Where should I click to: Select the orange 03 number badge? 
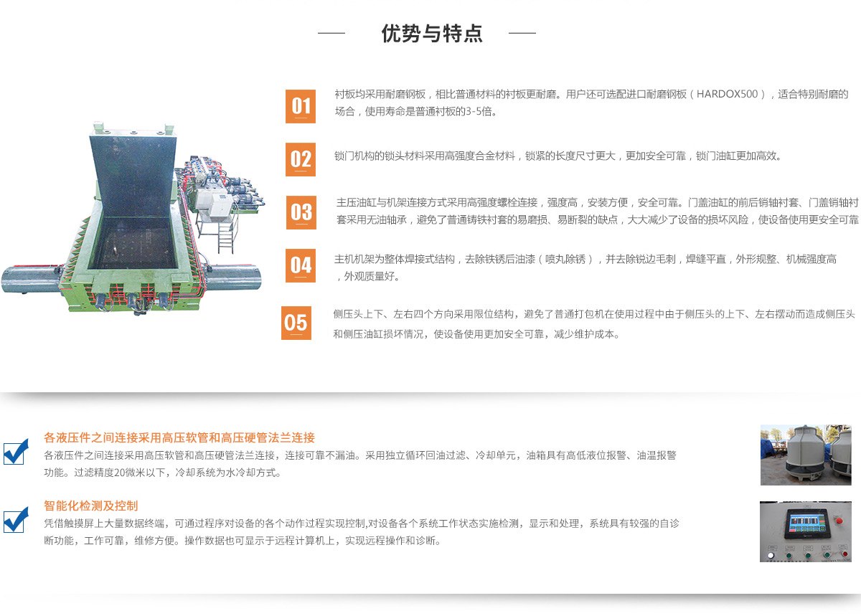301,212
